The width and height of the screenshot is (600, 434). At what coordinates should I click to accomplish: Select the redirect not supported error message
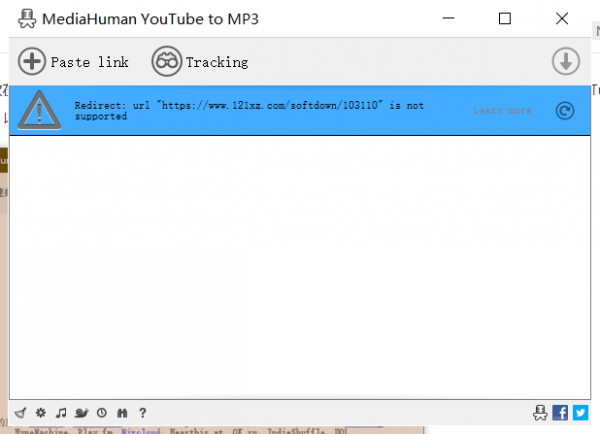249,111
